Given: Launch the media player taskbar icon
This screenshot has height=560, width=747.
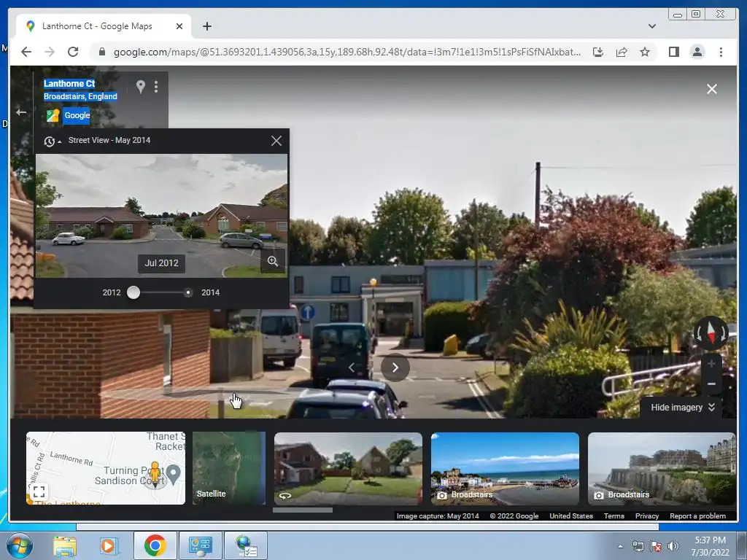Looking at the screenshot, I should 108,545.
